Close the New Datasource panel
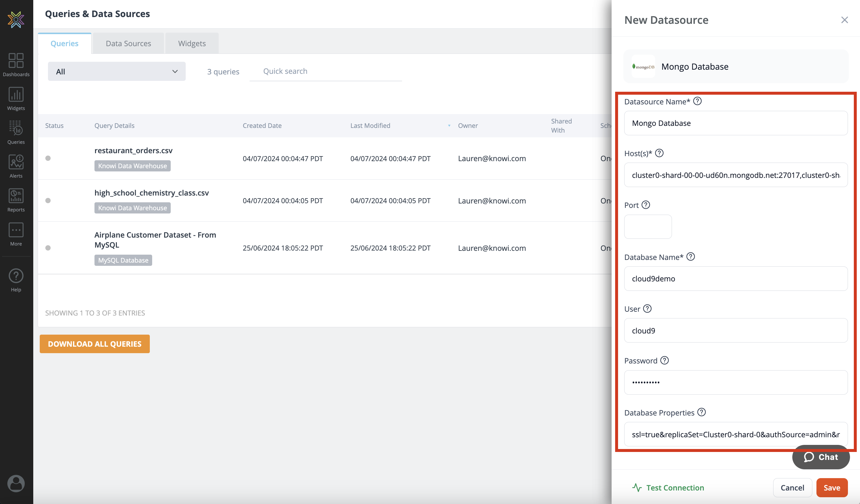Image resolution: width=860 pixels, height=504 pixels. [x=845, y=20]
